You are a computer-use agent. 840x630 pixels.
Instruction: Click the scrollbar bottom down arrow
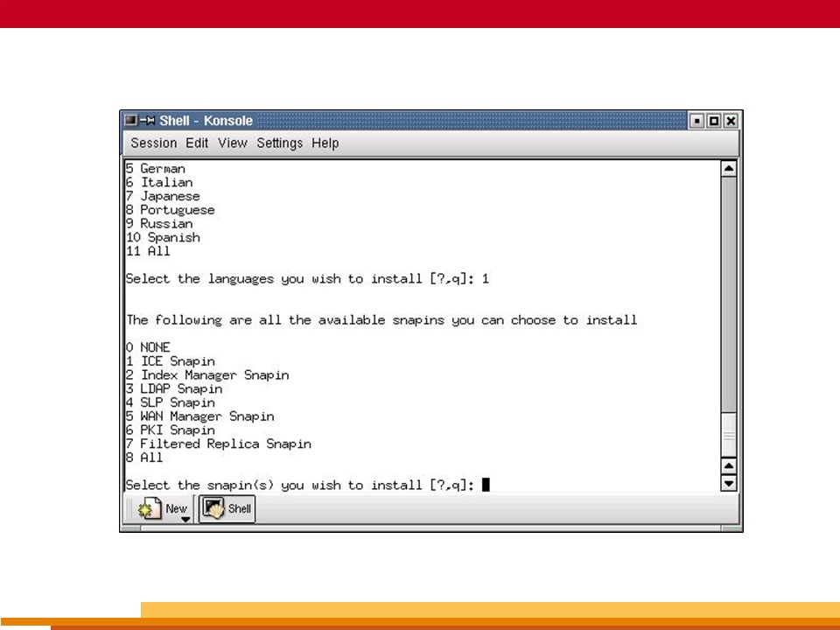[729, 483]
